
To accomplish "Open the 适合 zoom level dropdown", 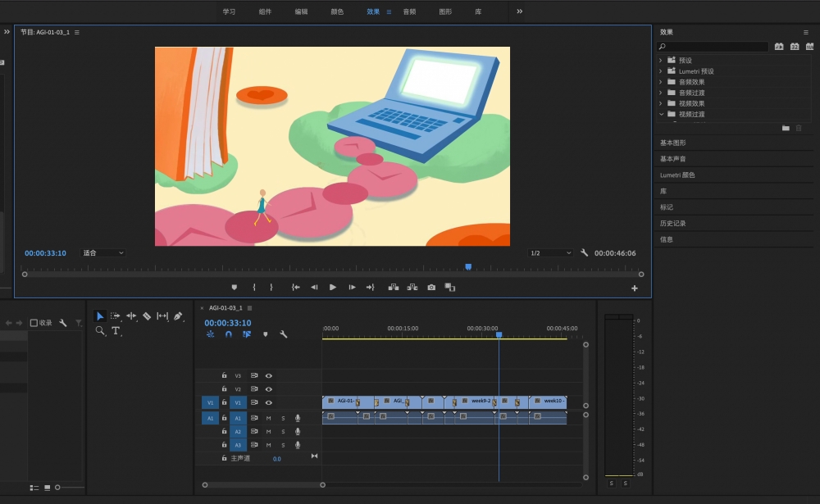I will (102, 253).
